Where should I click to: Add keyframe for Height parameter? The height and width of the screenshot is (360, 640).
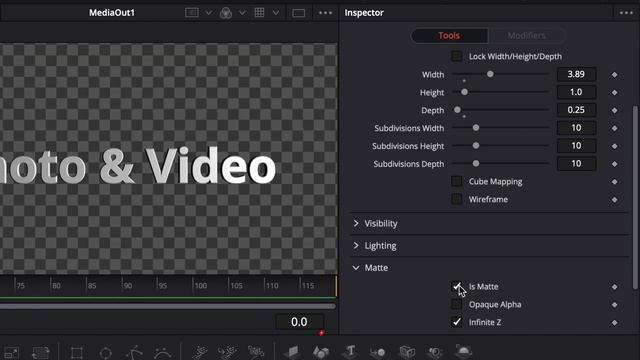pyautogui.click(x=614, y=93)
